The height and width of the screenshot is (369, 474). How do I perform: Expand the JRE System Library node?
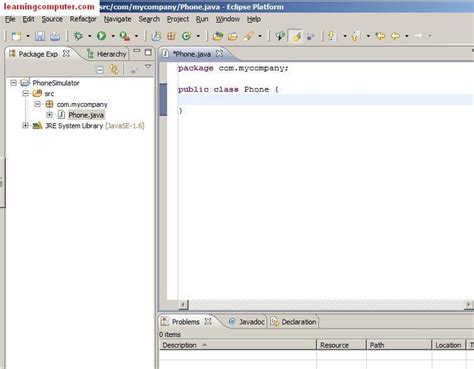point(25,125)
